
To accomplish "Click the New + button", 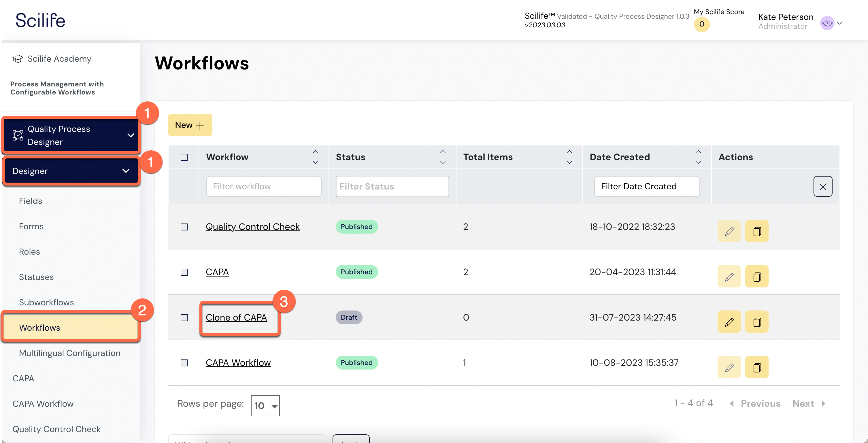I will [190, 125].
